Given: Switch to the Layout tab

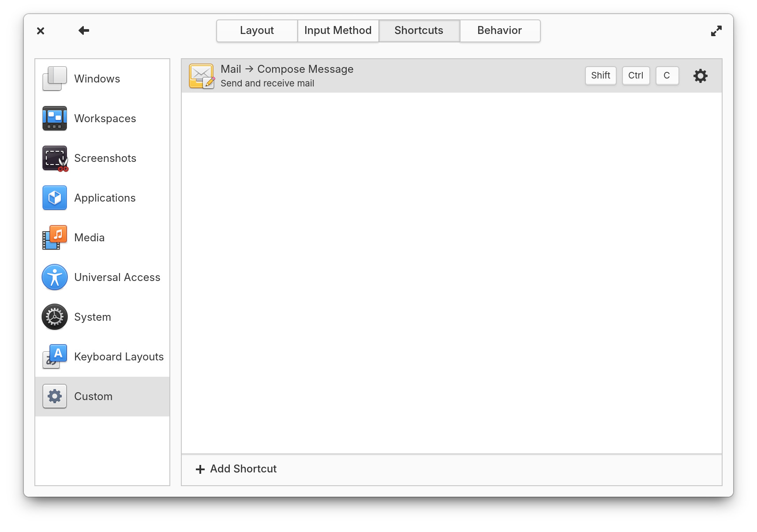Looking at the screenshot, I should pyautogui.click(x=257, y=30).
